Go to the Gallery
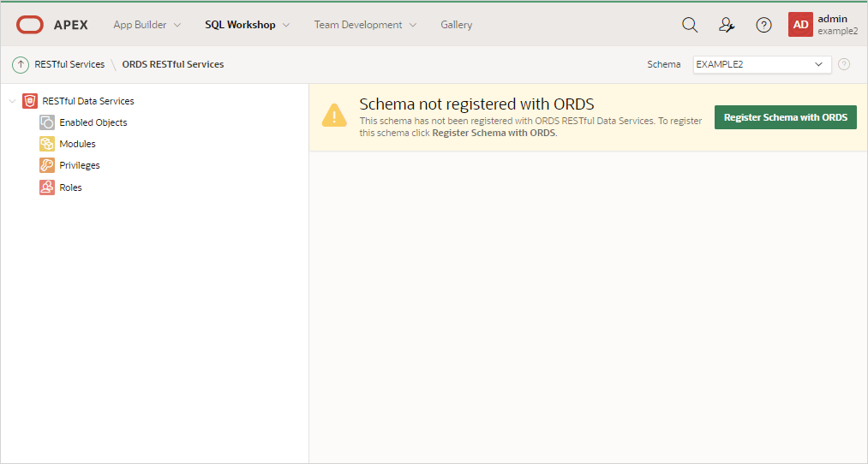868x464 pixels. click(x=456, y=25)
